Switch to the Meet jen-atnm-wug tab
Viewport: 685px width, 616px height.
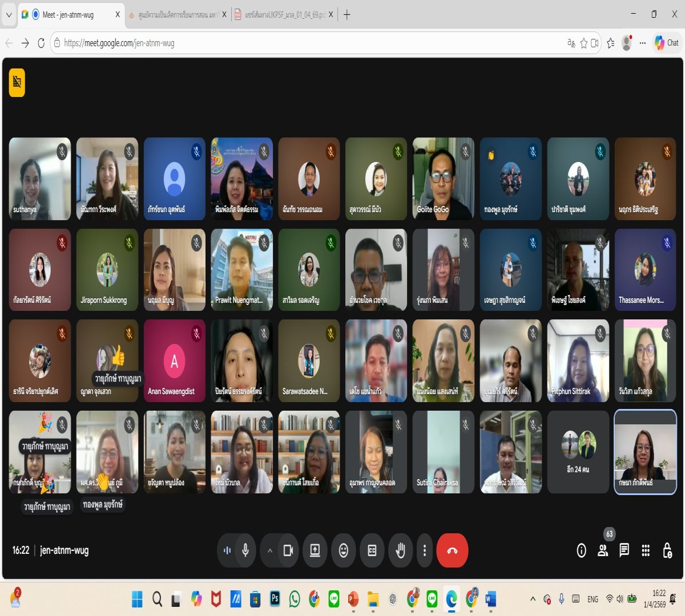pyautogui.click(x=68, y=15)
